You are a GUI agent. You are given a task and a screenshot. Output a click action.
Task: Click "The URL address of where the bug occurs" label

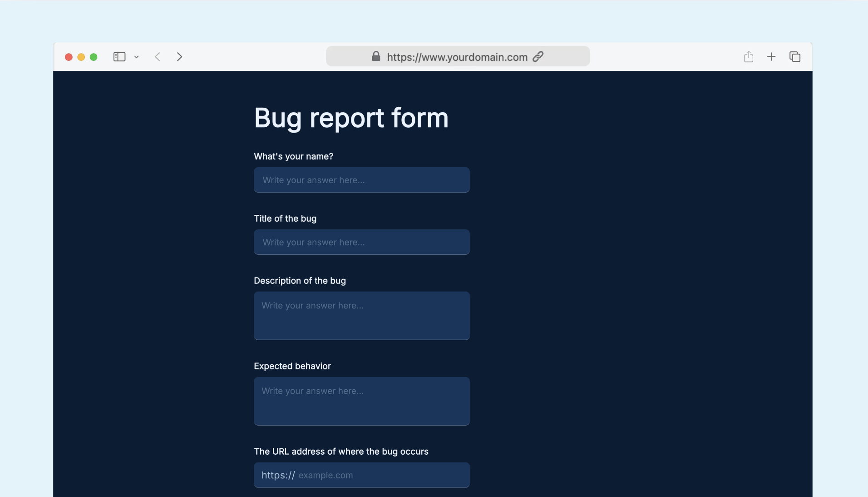coord(341,452)
